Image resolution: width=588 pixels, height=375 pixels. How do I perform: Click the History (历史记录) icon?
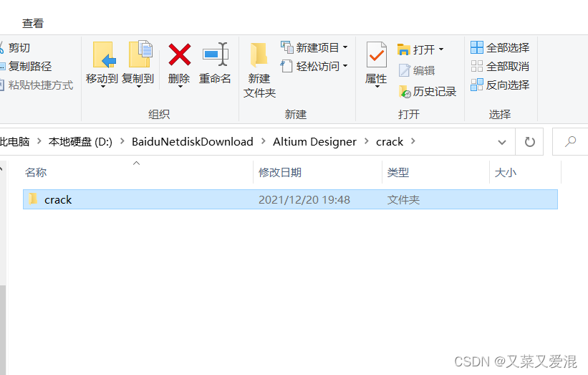click(x=405, y=91)
